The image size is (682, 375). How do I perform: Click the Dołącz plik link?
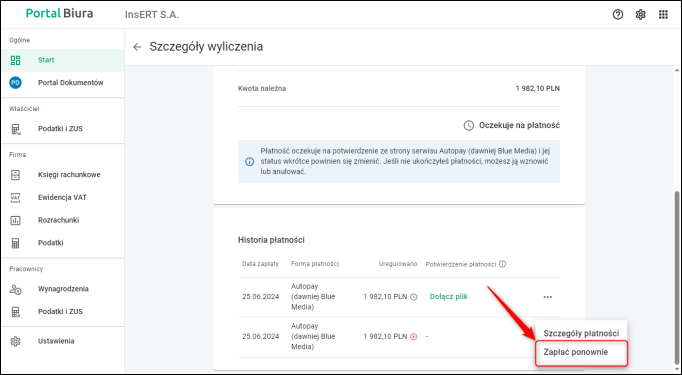[x=448, y=297]
